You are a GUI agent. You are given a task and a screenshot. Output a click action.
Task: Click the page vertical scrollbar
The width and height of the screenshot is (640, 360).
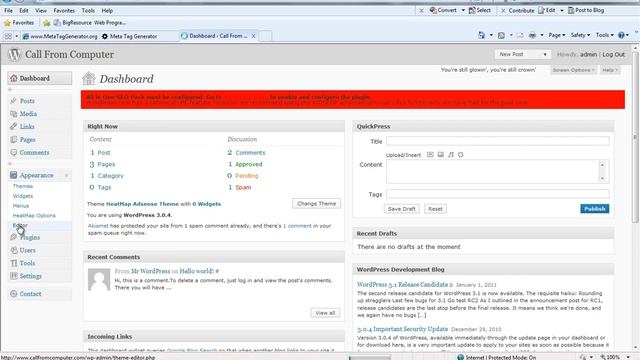click(636, 197)
